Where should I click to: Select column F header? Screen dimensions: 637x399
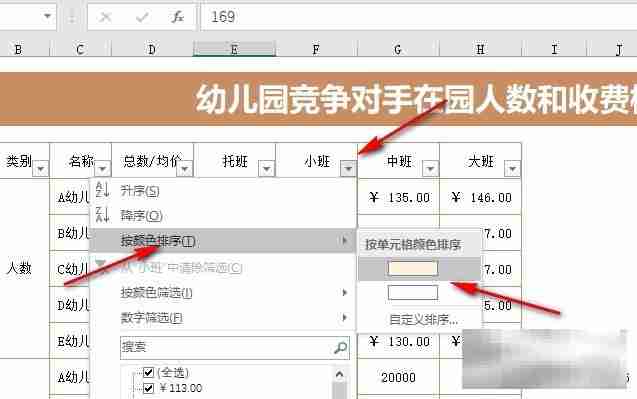coord(316,50)
